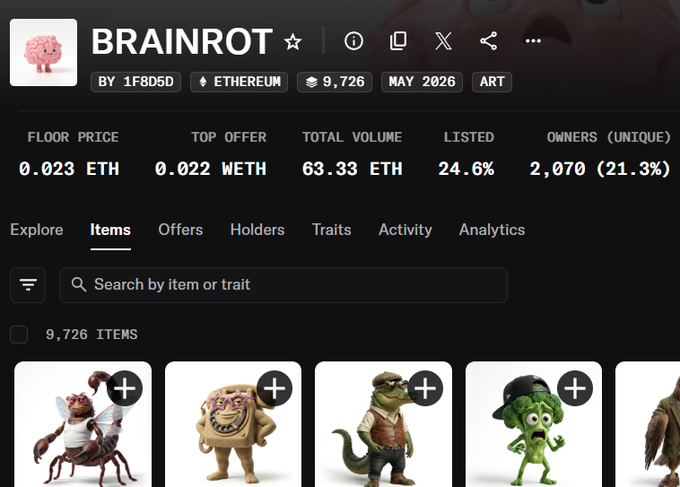
Task: Open the X (Twitter) profile link
Action: (x=443, y=41)
